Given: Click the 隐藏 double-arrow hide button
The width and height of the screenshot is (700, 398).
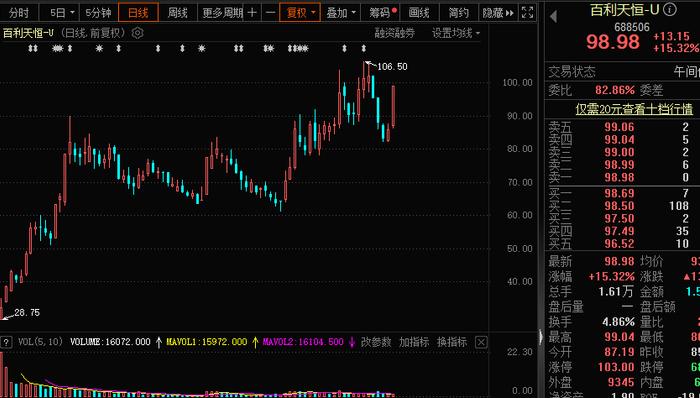Looking at the screenshot, I should (498, 13).
